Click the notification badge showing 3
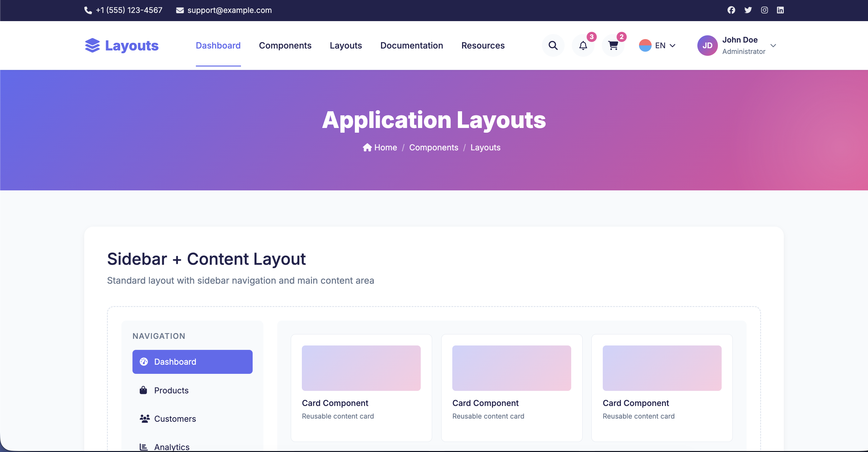Image resolution: width=868 pixels, height=452 pixels. (x=591, y=37)
